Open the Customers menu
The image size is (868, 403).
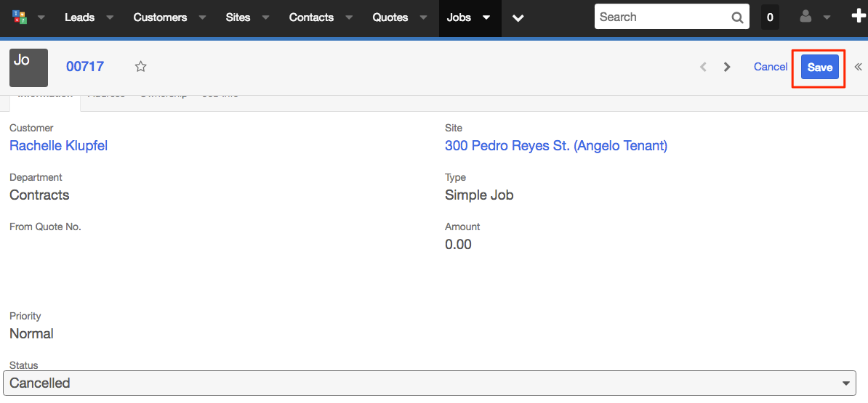point(160,17)
